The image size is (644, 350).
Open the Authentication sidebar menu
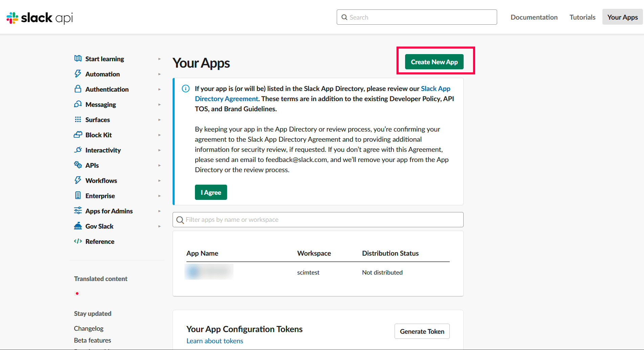[x=107, y=89]
